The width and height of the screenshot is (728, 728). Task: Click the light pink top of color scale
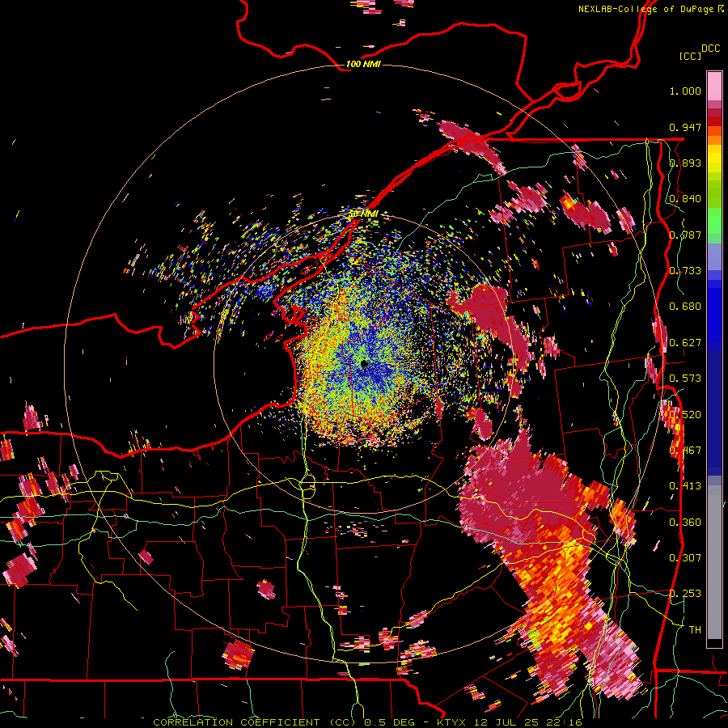[714, 86]
